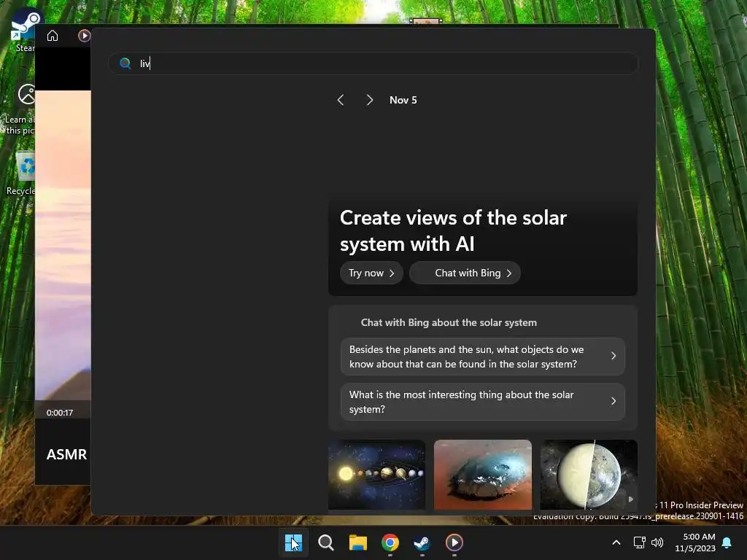This screenshot has height=560, width=747.
Task: Click the 0:00:17 timestamp in media player
Action: point(60,413)
